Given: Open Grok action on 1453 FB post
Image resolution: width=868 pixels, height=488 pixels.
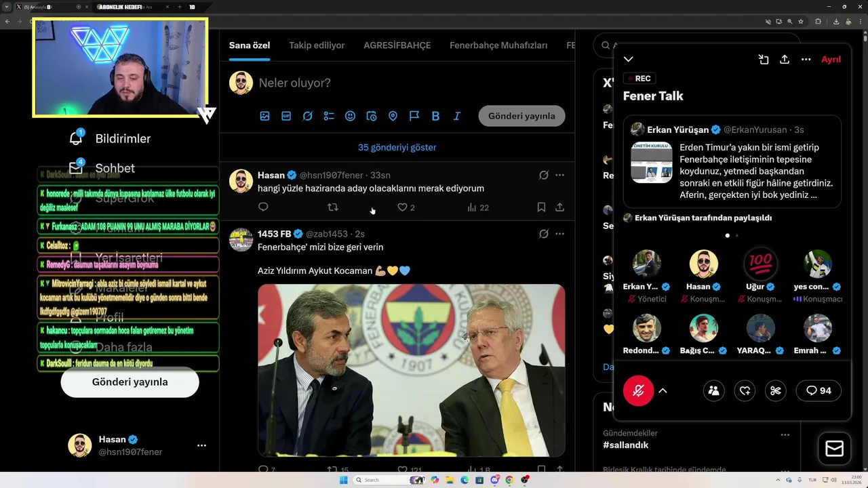Looking at the screenshot, I should (x=544, y=234).
